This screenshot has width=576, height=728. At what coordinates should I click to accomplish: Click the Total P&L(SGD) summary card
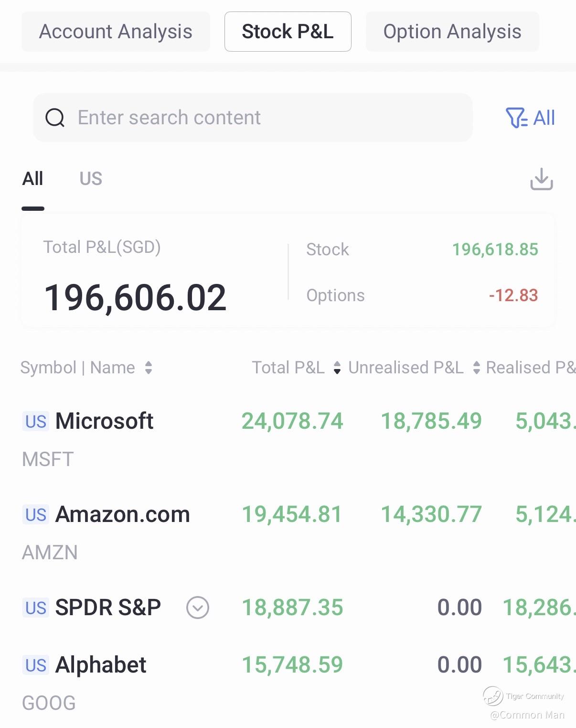click(x=288, y=271)
